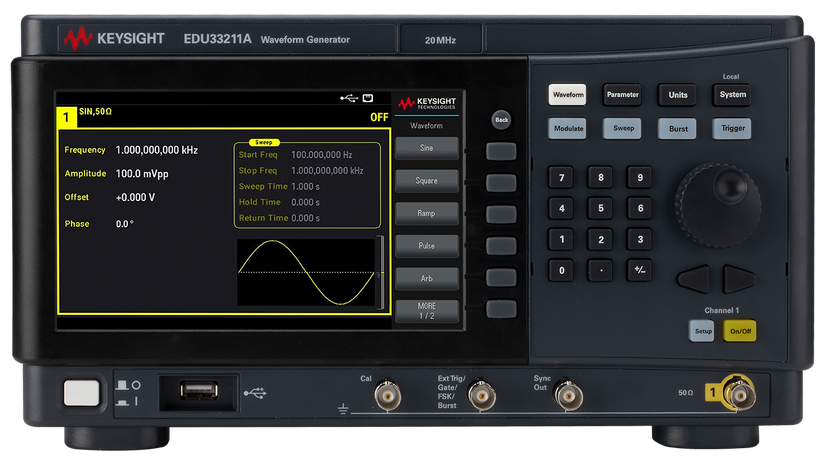832x463 pixels.
Task: Toggle the white power button
Action: point(82,394)
